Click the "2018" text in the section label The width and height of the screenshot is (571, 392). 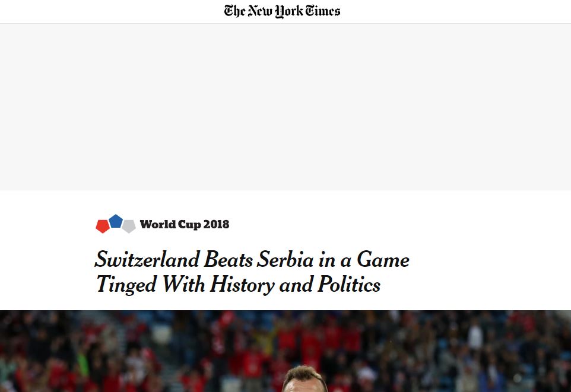pyautogui.click(x=216, y=225)
